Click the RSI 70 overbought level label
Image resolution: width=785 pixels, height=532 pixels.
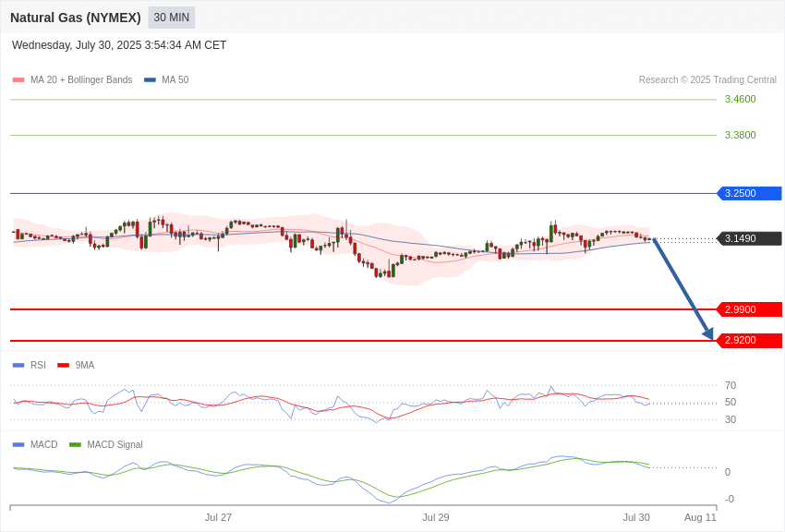731,385
